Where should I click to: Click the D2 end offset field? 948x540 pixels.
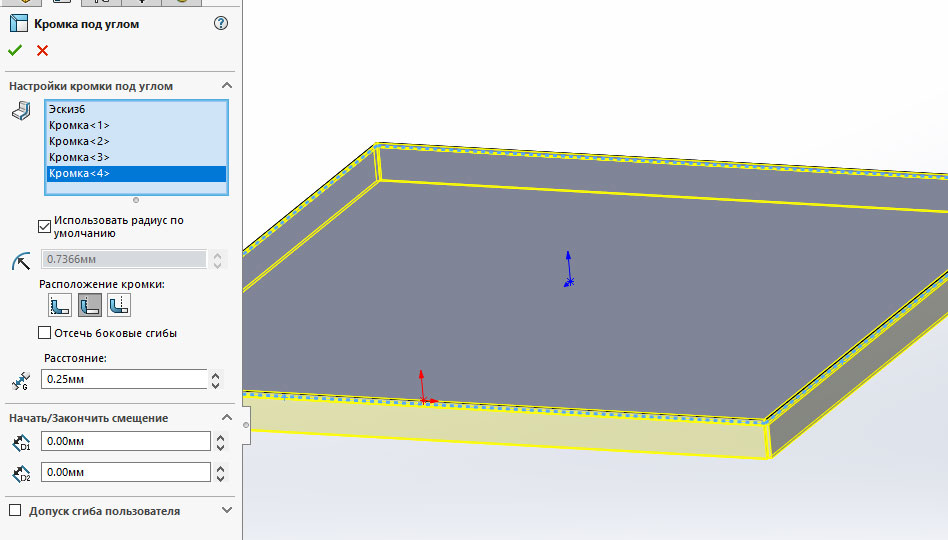tap(126, 472)
